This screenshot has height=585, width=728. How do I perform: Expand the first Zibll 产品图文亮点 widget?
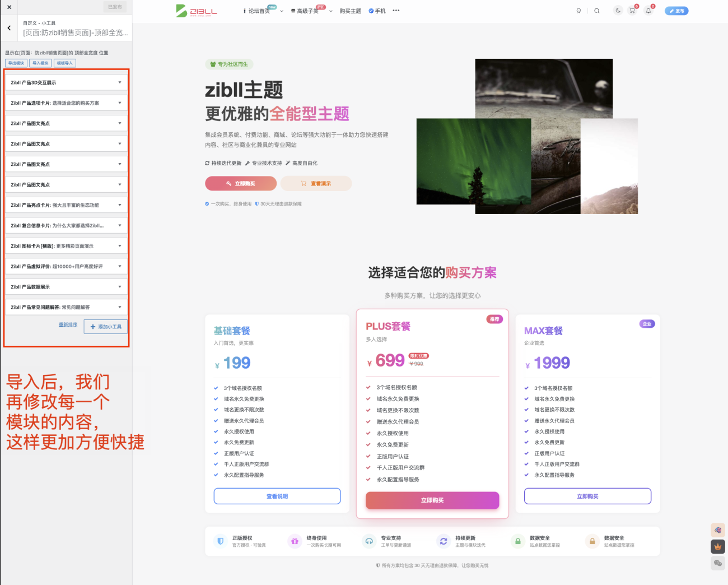point(67,123)
